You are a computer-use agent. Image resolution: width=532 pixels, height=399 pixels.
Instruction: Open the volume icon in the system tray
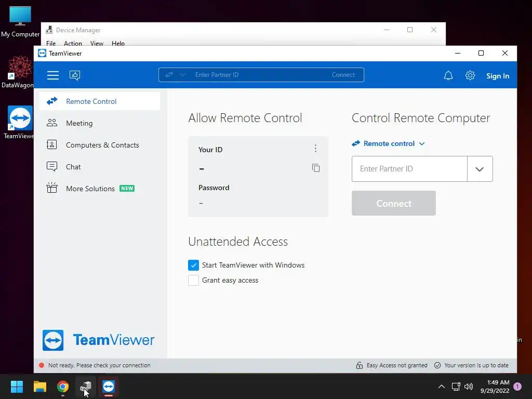coord(469,387)
